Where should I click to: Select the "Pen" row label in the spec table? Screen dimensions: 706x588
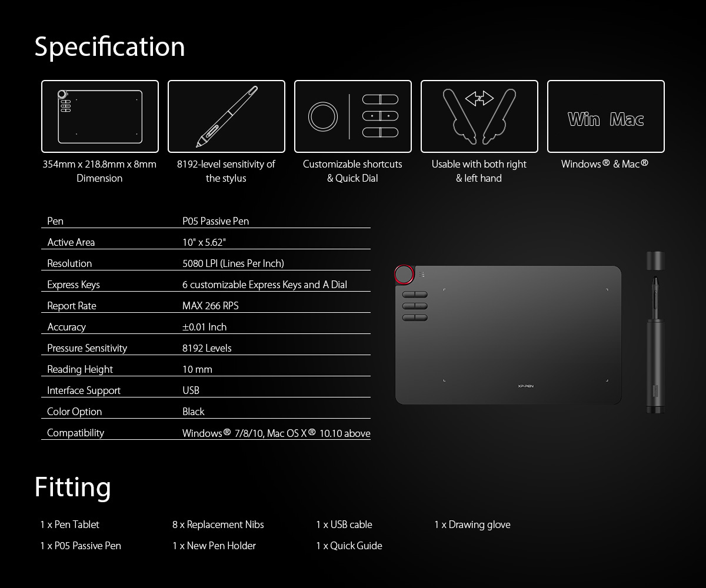[x=55, y=221]
